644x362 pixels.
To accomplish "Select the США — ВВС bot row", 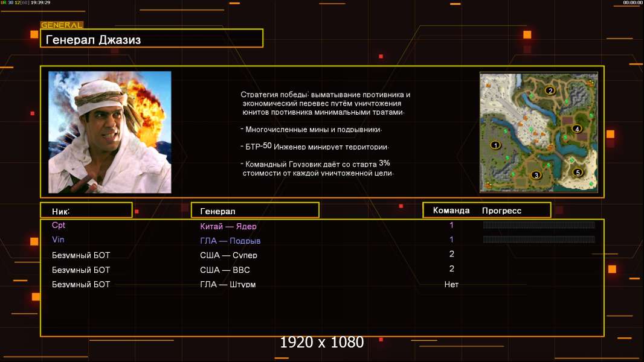I will click(322, 270).
